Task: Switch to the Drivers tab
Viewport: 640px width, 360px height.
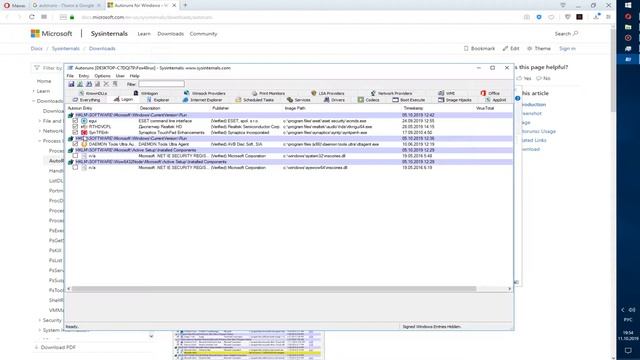Action: tap(334, 100)
